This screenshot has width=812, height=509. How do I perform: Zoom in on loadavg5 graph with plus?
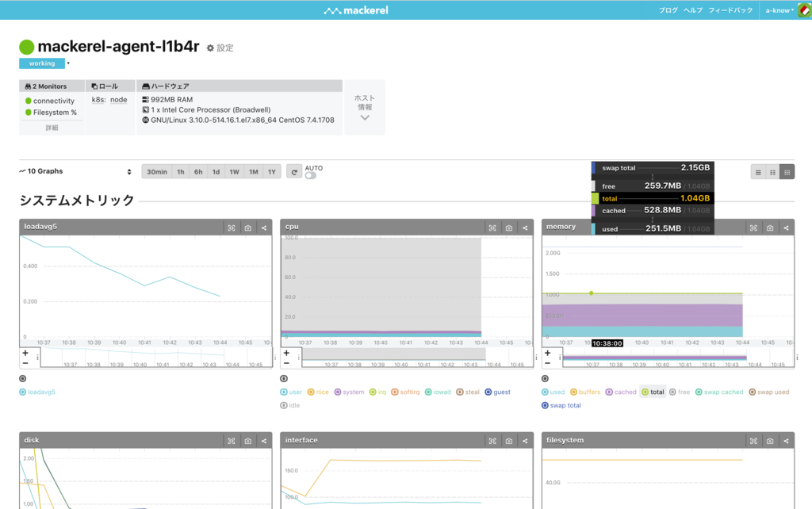pyautogui.click(x=25, y=353)
